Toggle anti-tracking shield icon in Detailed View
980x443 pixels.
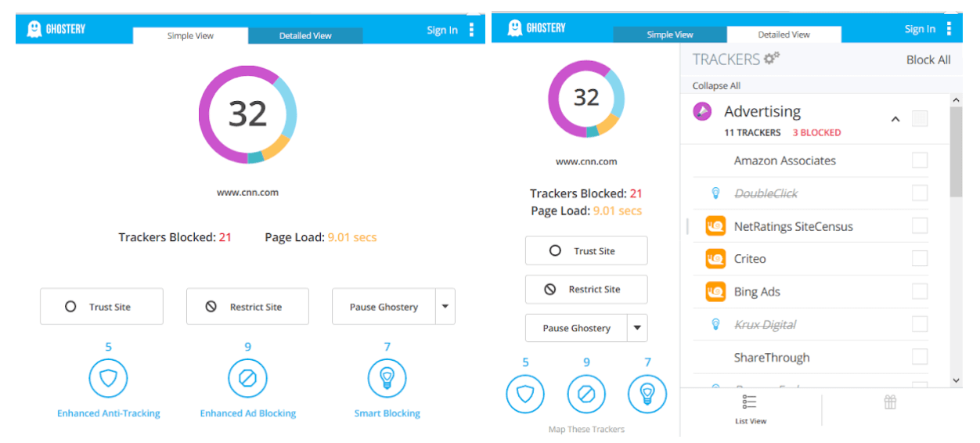pyautogui.click(x=525, y=394)
